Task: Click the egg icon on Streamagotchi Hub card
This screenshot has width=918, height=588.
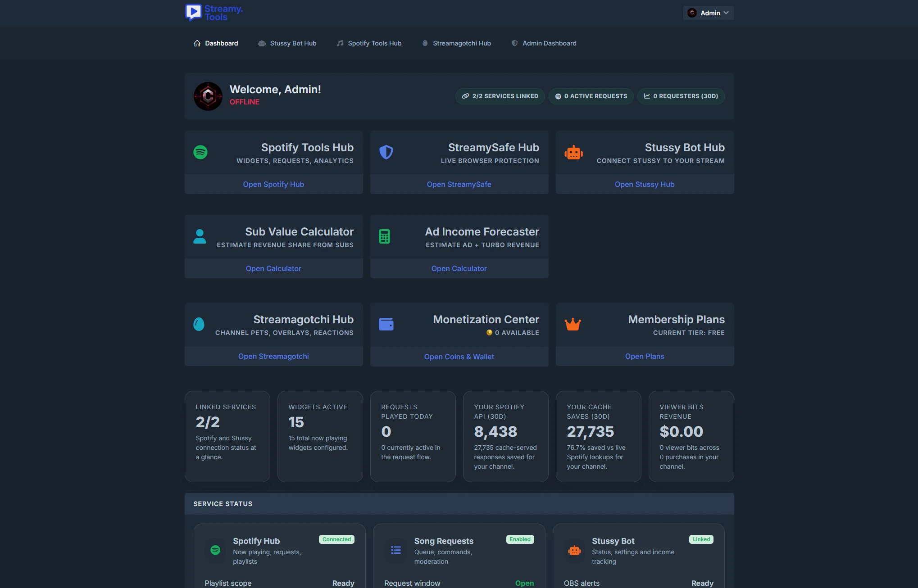Action: (199, 324)
